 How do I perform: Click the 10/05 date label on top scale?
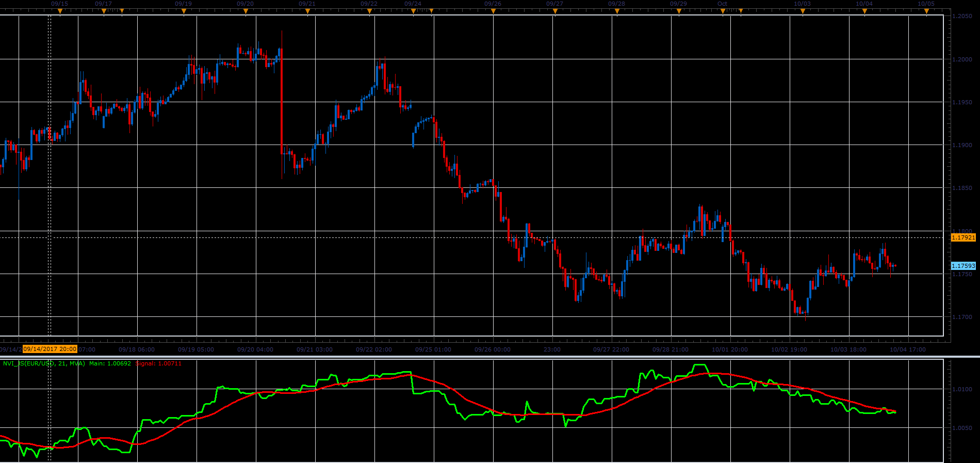click(x=926, y=4)
